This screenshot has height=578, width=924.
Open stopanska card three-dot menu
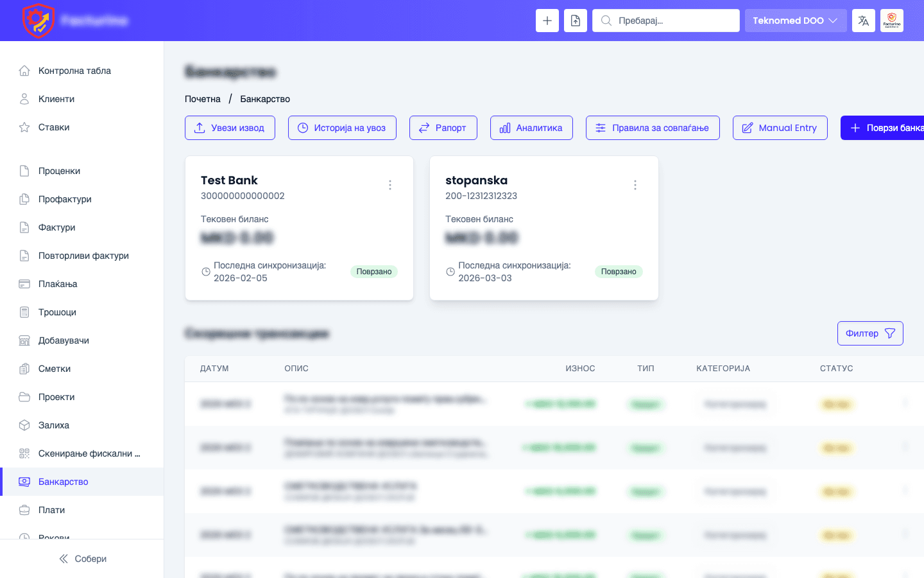(x=635, y=185)
